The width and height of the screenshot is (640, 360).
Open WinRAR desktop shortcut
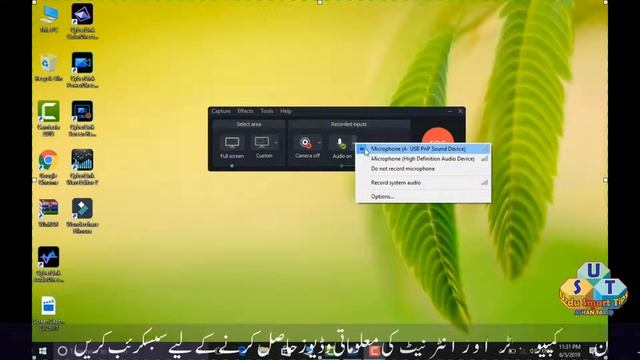pos(48,213)
